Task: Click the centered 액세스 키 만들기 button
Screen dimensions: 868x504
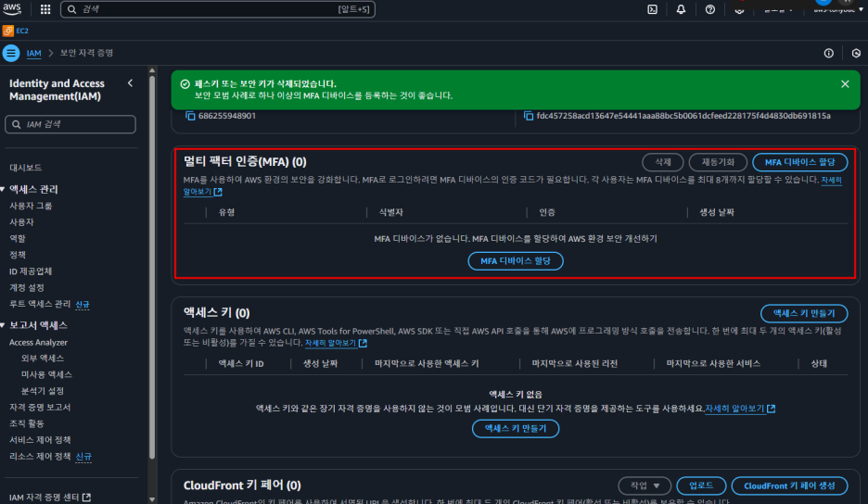Action: tap(516, 429)
